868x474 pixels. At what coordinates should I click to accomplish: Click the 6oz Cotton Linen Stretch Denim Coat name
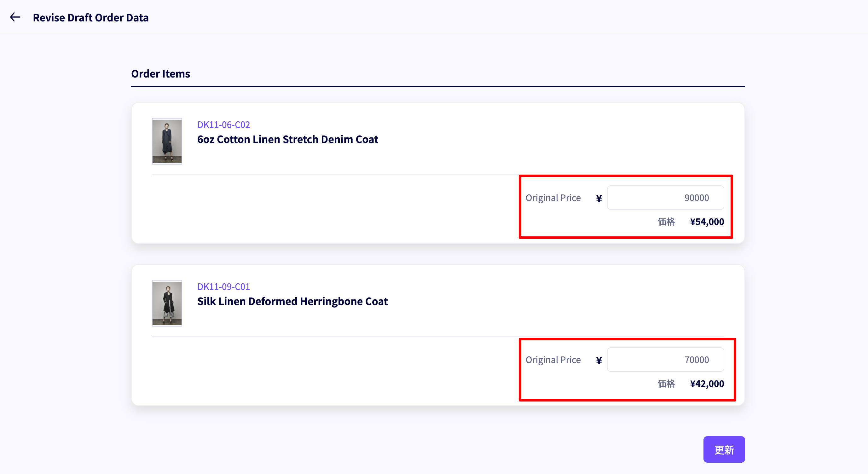pos(287,139)
